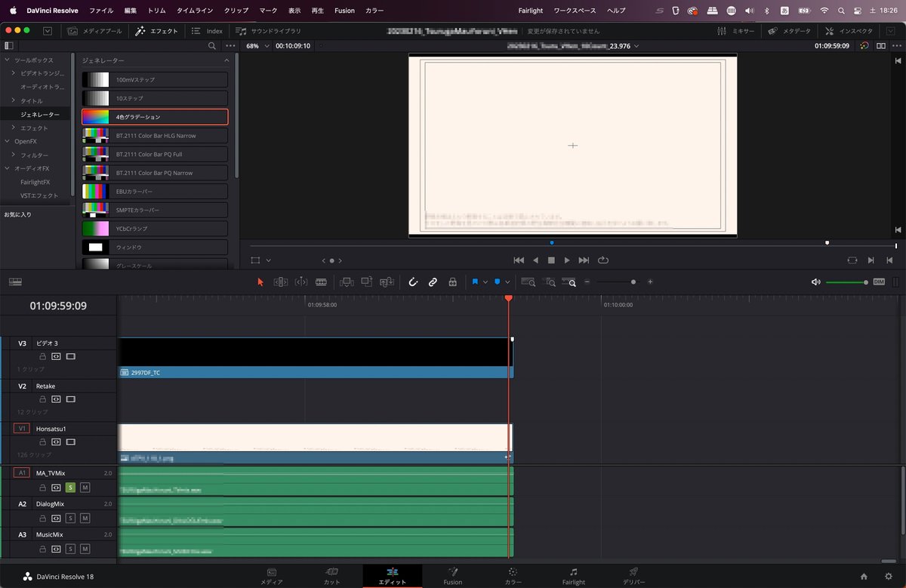Toggle timeline snapping magnet
The height and width of the screenshot is (588, 906).
click(x=413, y=282)
